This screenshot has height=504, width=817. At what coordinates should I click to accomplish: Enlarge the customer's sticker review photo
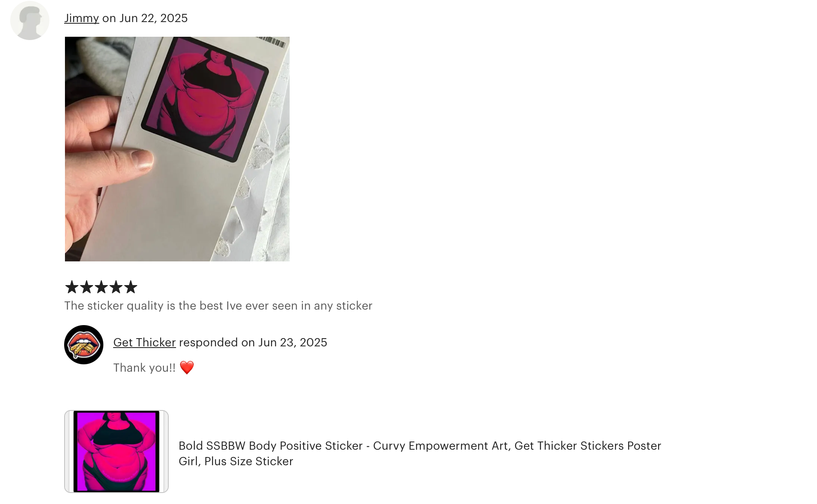click(x=177, y=149)
